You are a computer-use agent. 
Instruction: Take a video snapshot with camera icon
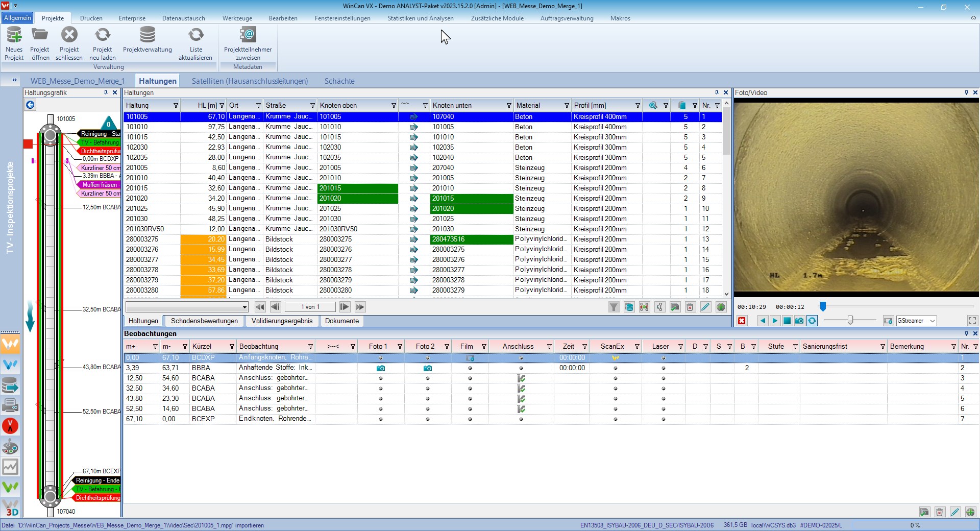(799, 321)
